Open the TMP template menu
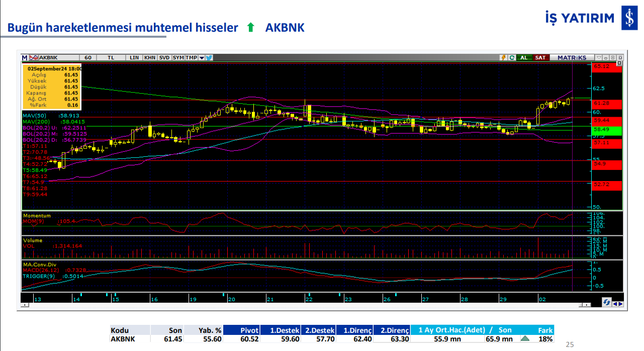The image size is (644, 351). point(191,57)
